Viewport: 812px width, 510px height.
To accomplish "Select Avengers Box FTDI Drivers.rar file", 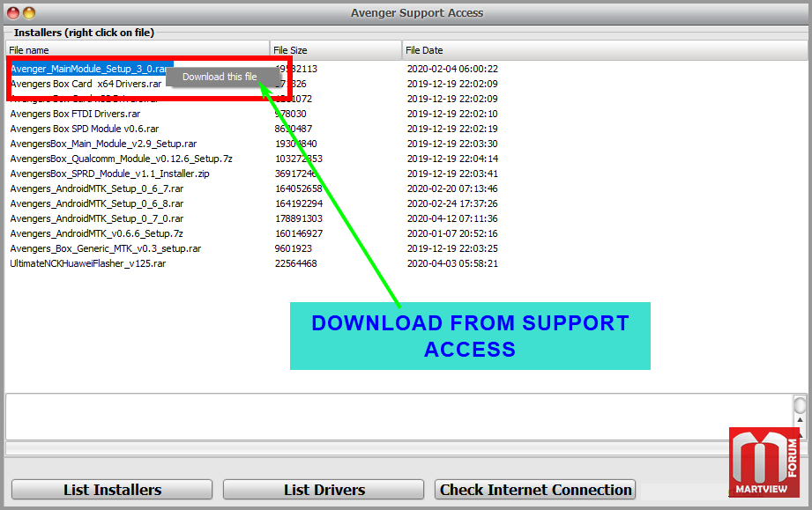I will point(75,114).
